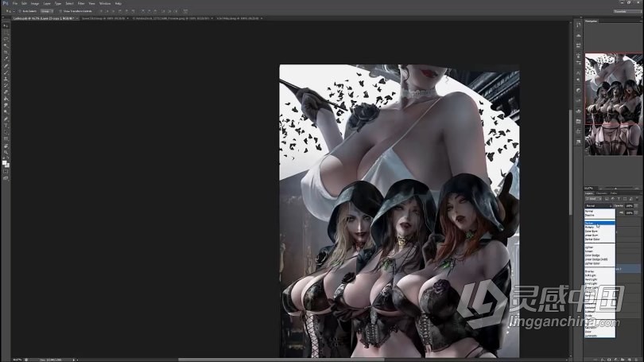644x362 pixels.
Task: Switch to the Channels tab
Action: click(x=601, y=193)
